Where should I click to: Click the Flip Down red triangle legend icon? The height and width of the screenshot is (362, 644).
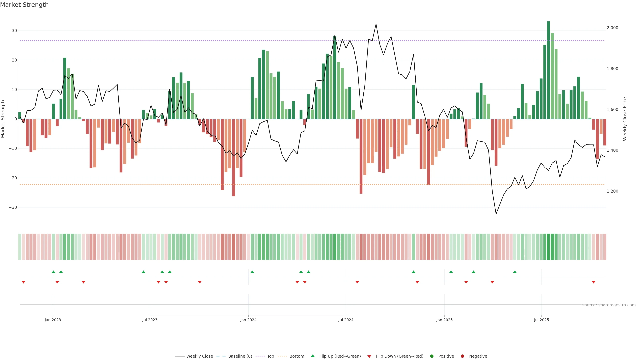(369, 356)
